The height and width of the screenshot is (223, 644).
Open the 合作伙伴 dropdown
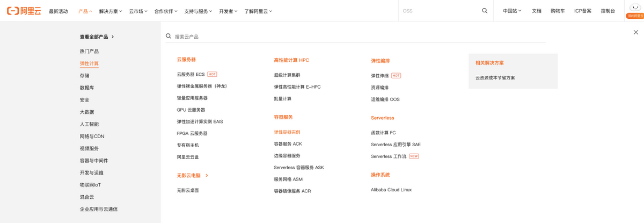tap(166, 11)
